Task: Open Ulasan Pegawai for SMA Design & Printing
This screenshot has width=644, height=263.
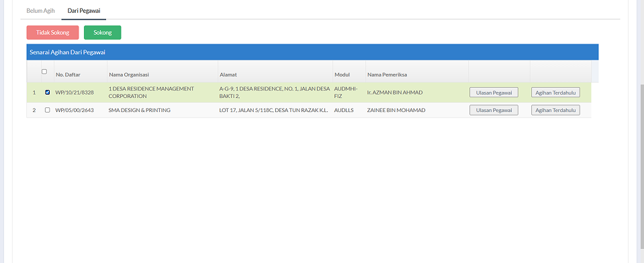Action: [494, 110]
